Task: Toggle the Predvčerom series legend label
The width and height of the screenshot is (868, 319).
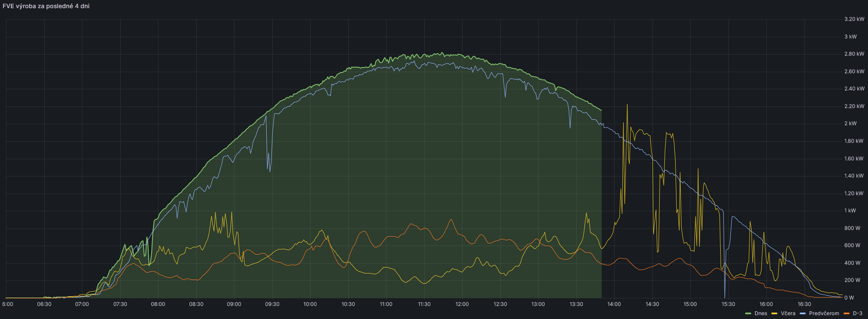Action: point(824,313)
